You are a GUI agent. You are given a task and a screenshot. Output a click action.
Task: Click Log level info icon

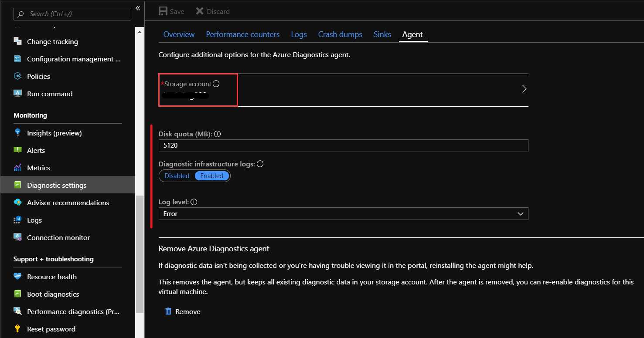(x=194, y=202)
